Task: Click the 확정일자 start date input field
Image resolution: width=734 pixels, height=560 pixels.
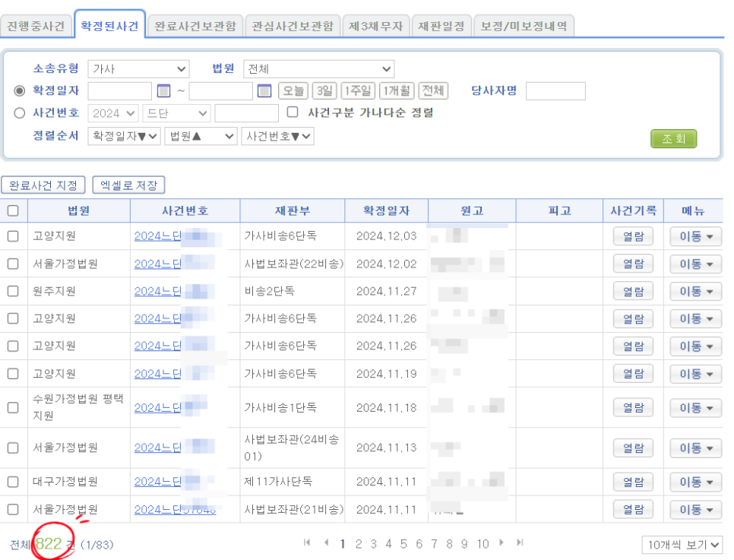Action: coord(120,91)
